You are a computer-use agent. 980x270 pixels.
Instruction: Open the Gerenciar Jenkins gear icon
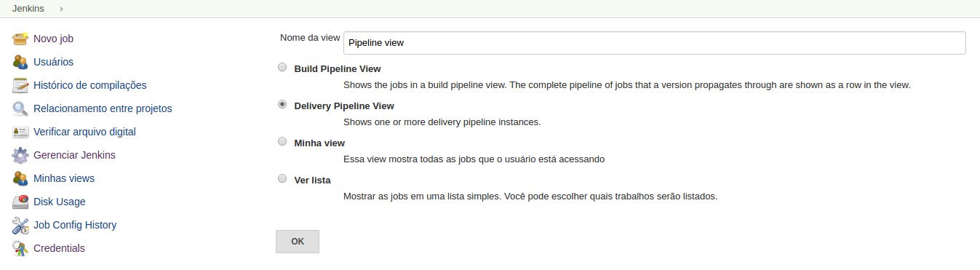click(20, 155)
